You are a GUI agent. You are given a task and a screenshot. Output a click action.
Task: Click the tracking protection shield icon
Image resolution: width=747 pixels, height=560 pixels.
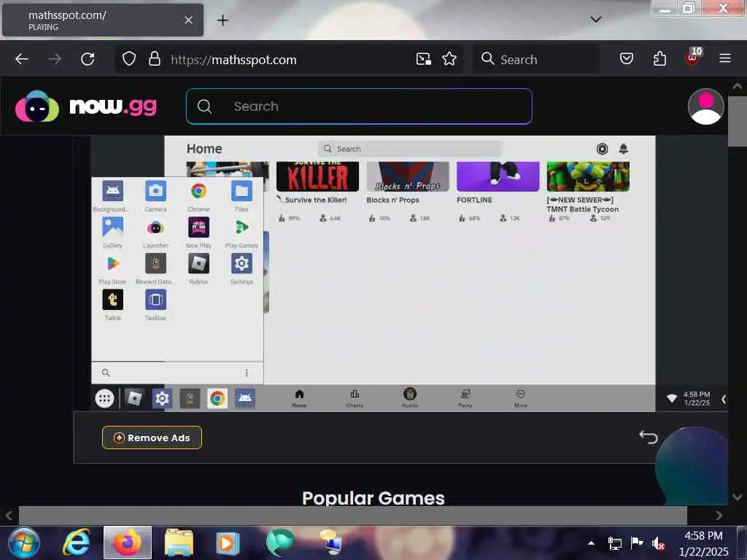coord(129,59)
